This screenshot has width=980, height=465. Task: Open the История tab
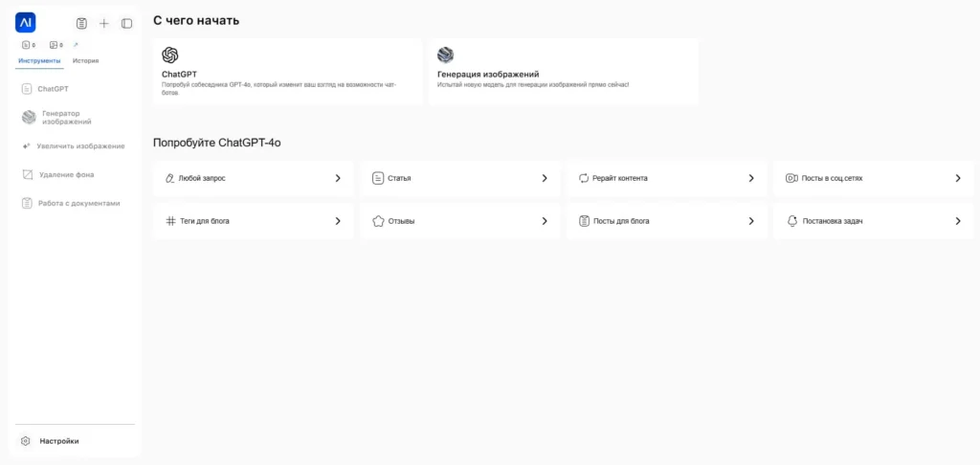tap(85, 60)
